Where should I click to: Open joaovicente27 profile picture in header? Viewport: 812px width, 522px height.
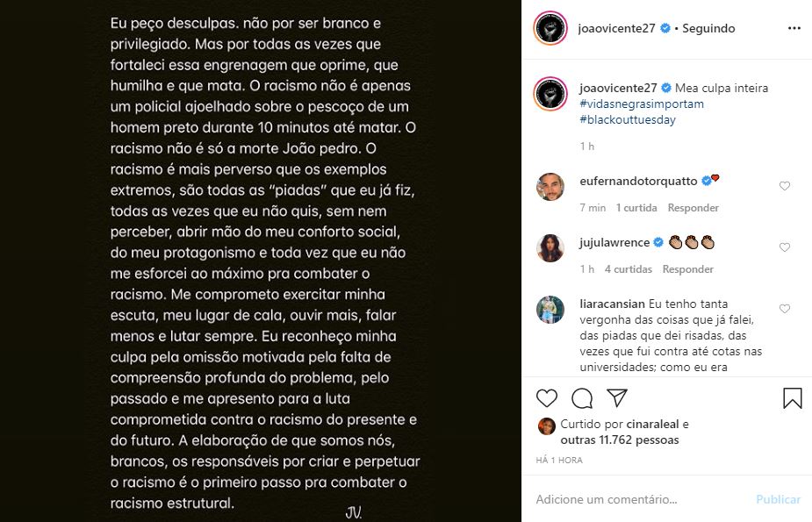(550, 28)
